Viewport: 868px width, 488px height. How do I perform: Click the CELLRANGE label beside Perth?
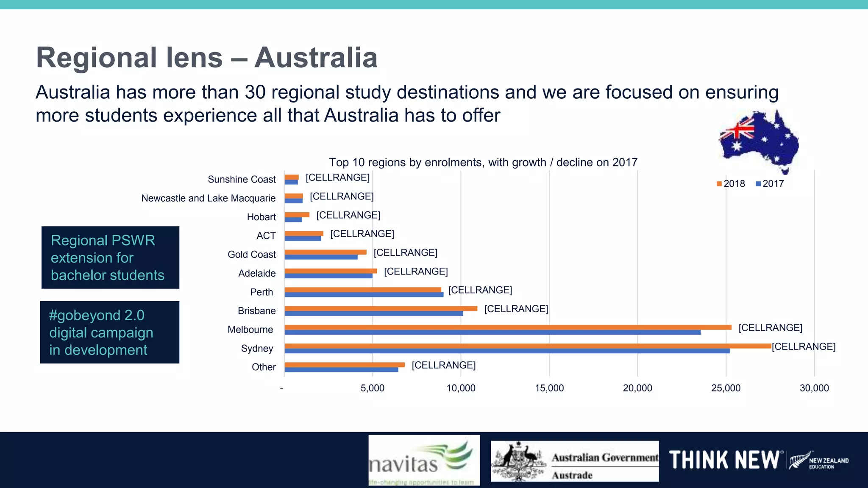[x=480, y=290]
